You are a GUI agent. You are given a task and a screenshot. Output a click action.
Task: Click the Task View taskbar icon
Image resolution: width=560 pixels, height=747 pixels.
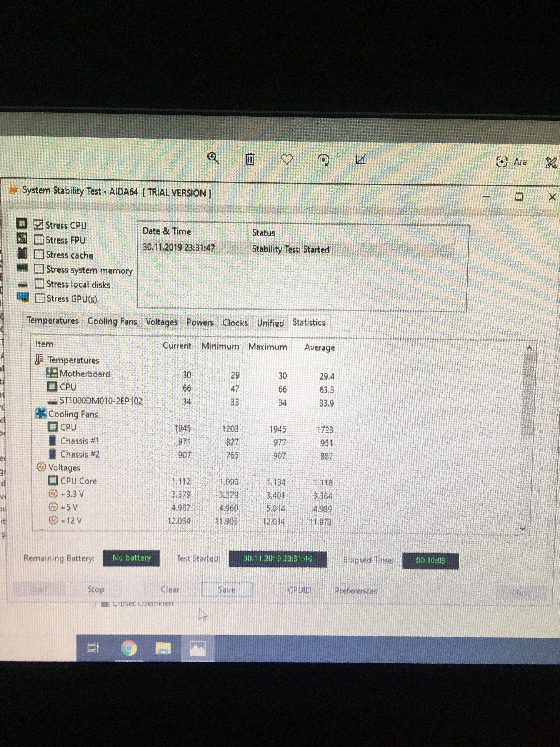click(x=93, y=647)
